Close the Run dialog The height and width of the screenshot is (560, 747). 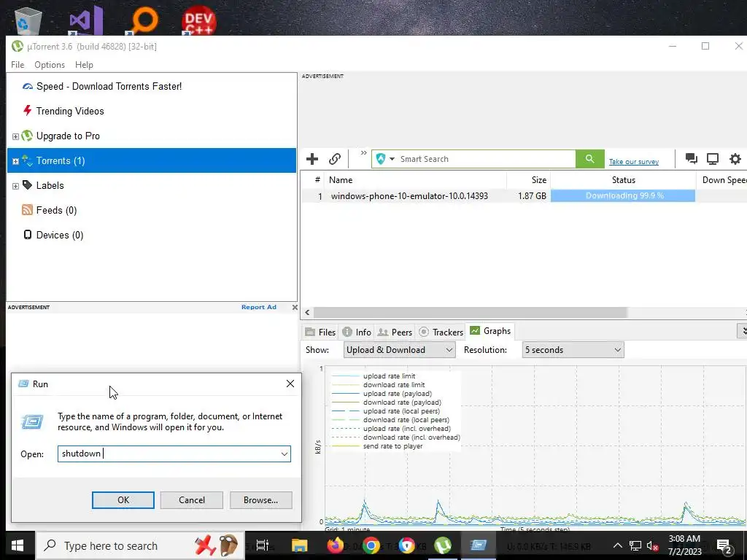point(290,384)
